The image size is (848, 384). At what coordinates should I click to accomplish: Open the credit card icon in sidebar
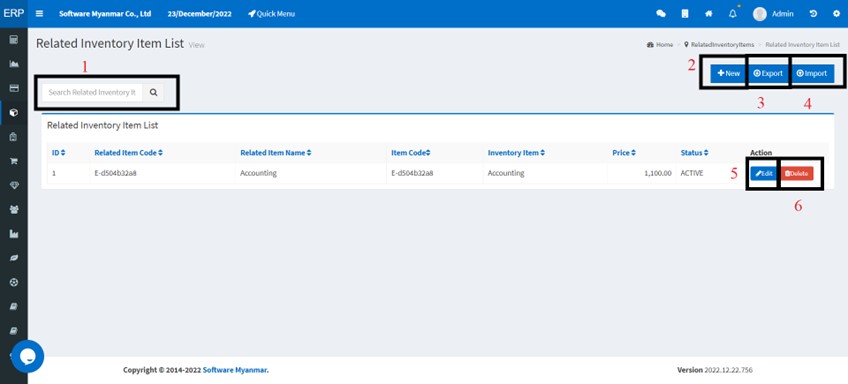(14, 88)
